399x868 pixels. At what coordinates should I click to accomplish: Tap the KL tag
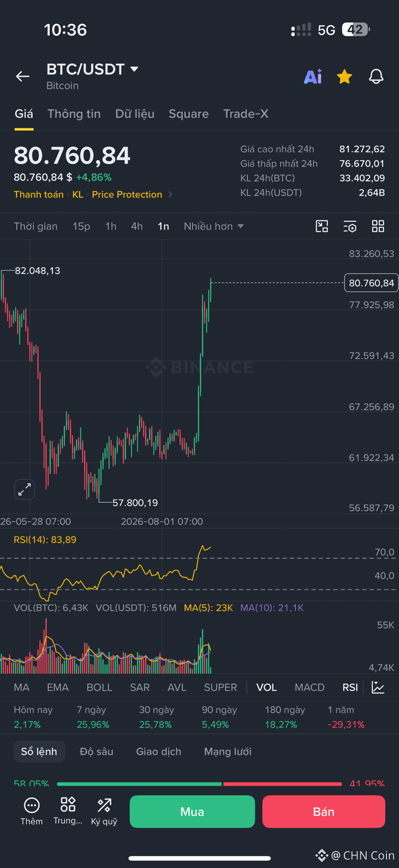(78, 194)
